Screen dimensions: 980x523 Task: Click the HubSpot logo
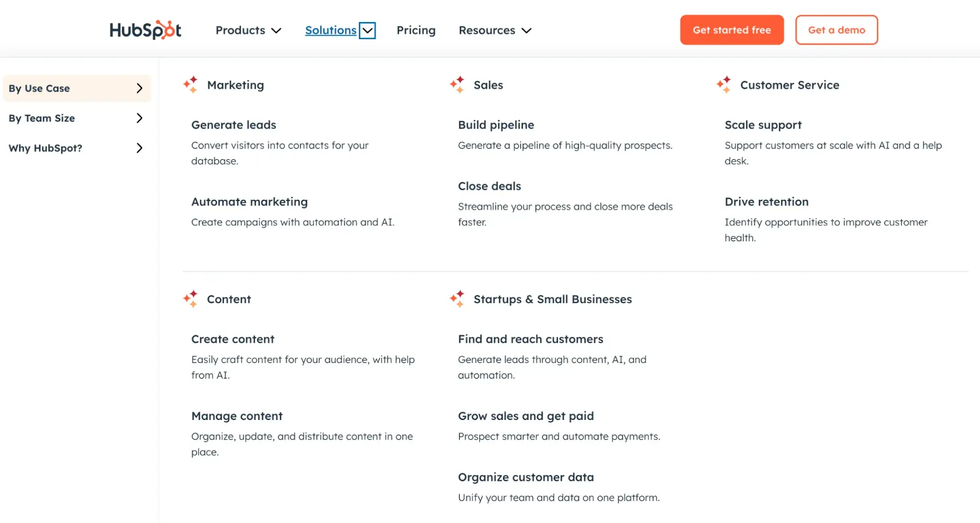(x=145, y=30)
